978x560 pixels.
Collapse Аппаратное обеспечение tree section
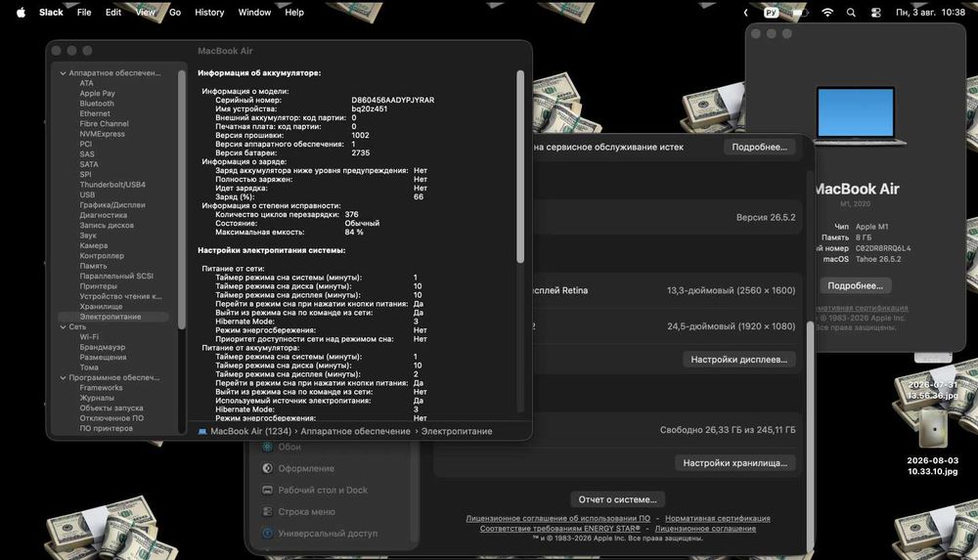point(63,73)
